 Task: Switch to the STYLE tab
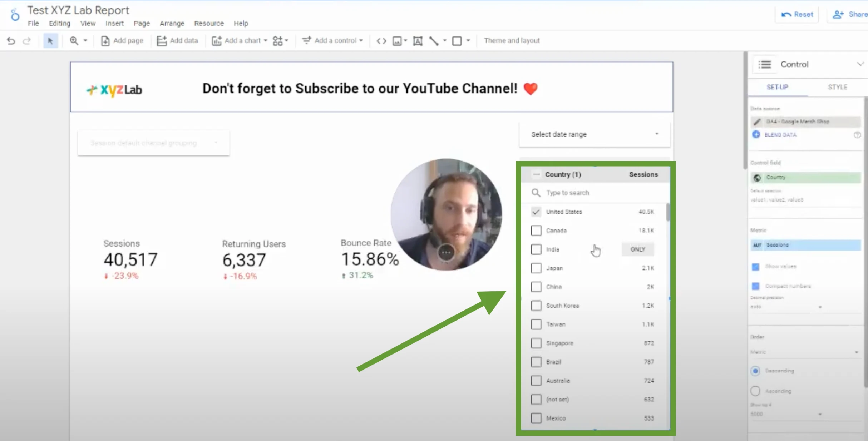pyautogui.click(x=837, y=87)
